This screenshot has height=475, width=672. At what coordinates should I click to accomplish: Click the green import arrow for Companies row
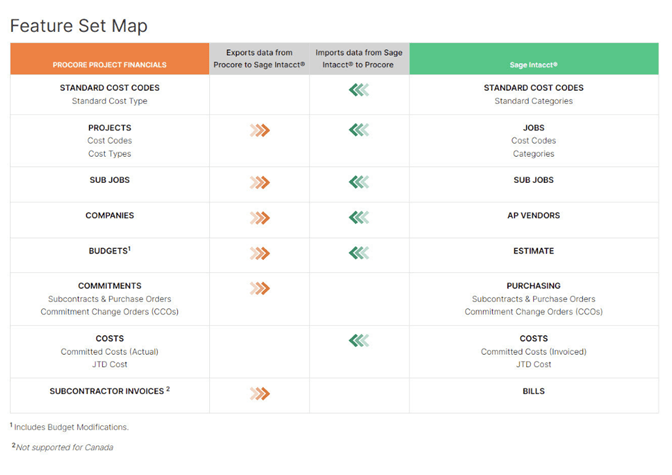click(359, 217)
